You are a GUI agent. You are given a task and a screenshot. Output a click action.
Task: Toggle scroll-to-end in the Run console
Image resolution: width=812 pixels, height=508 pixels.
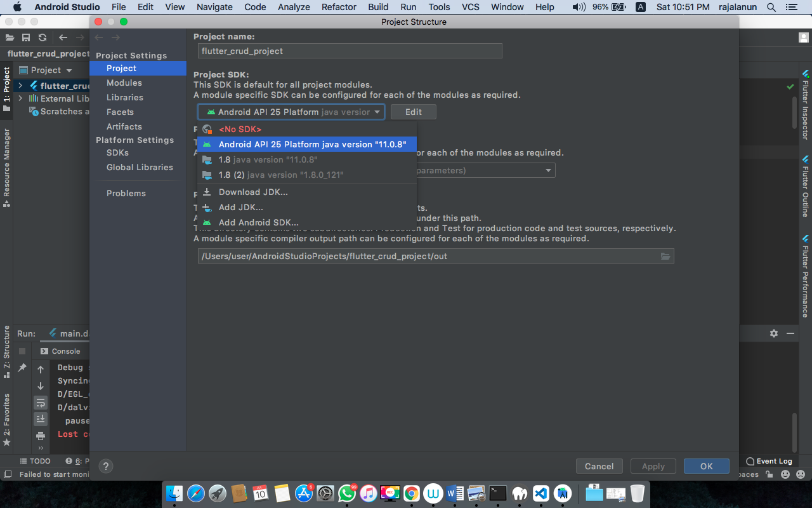click(x=41, y=418)
